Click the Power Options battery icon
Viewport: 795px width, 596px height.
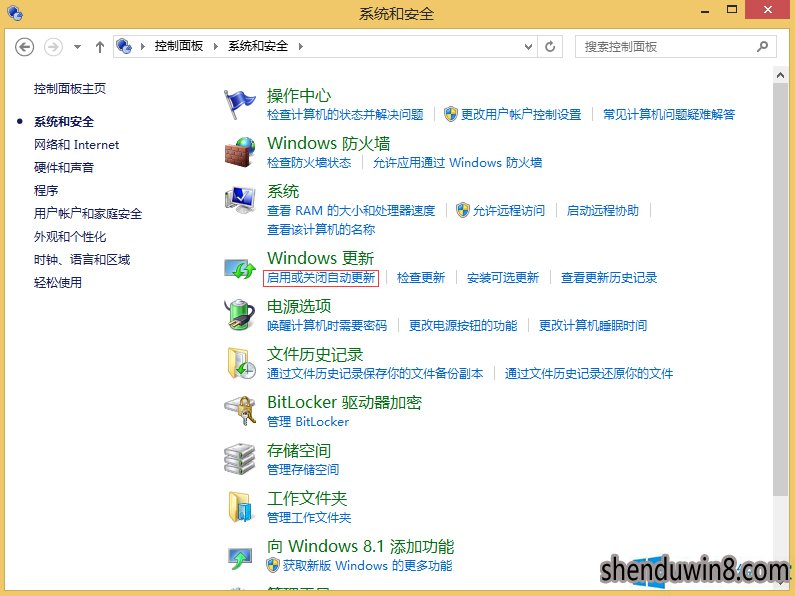[x=239, y=315]
